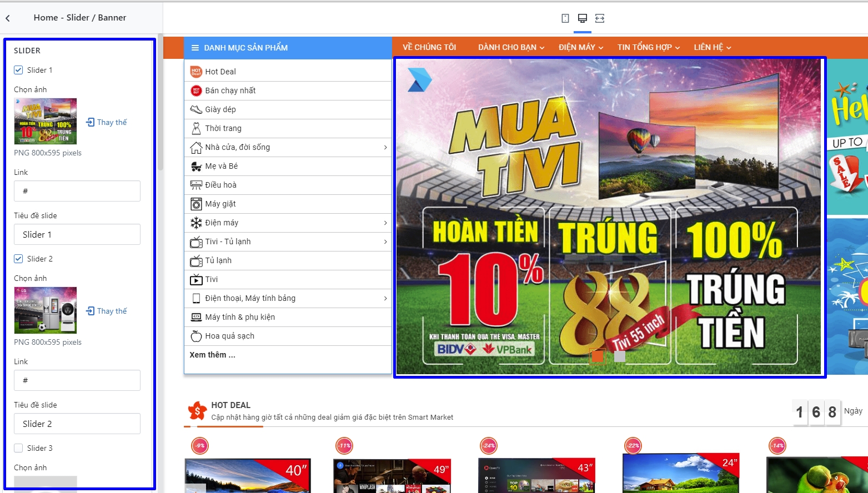
Task: Open the 49-inch TV product thumbnail
Action: pyautogui.click(x=392, y=476)
